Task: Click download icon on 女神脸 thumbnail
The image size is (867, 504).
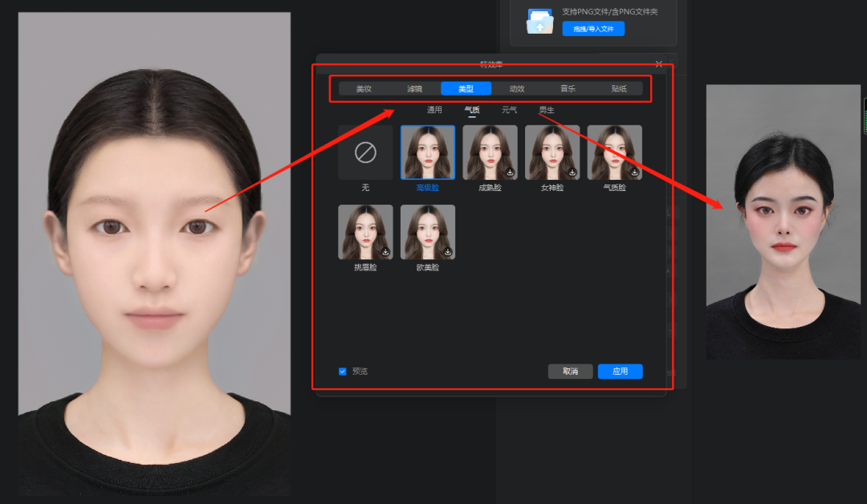Action: tap(572, 172)
